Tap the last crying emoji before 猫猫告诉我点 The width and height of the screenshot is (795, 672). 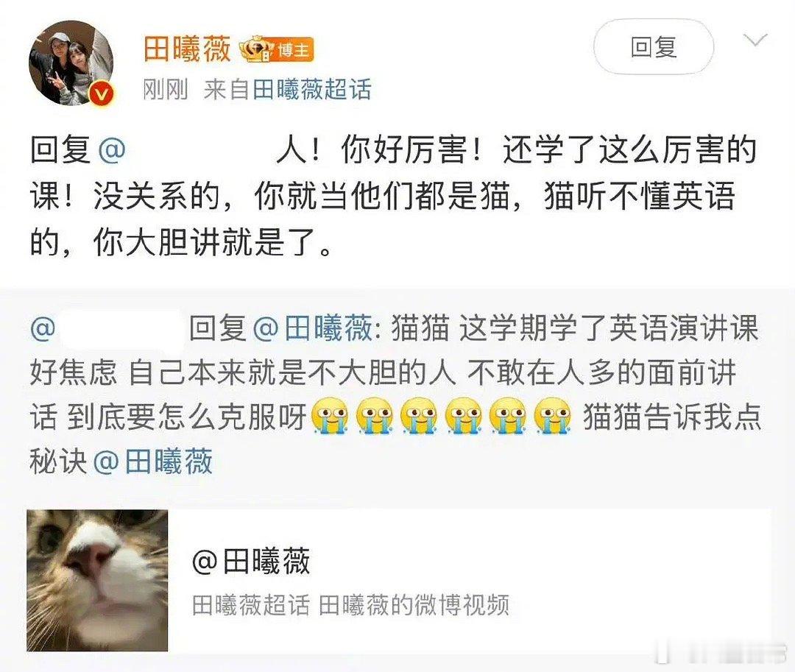pyautogui.click(x=553, y=416)
